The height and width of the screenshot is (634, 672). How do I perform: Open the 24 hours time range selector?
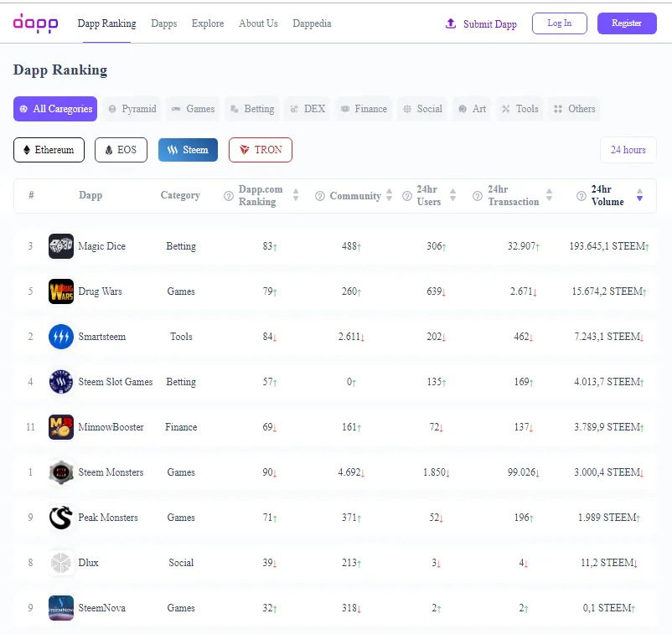(628, 150)
